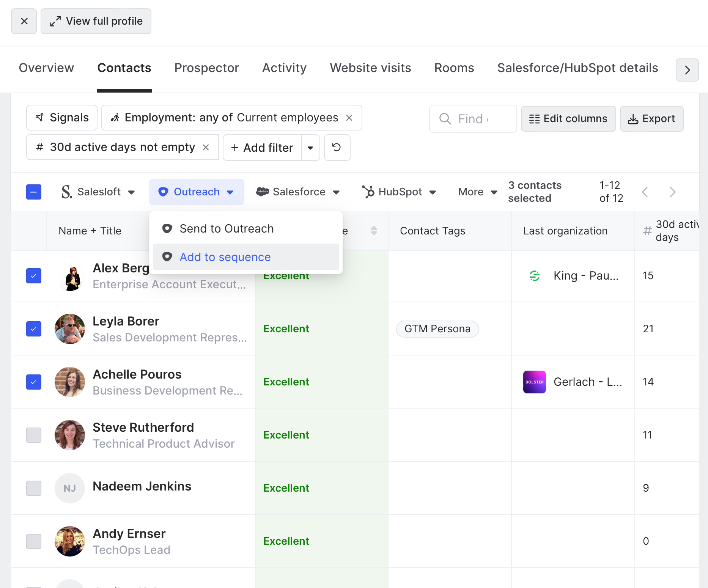Collapse the Outreach dropdown
Screen dimensions: 708x588
coord(197,192)
